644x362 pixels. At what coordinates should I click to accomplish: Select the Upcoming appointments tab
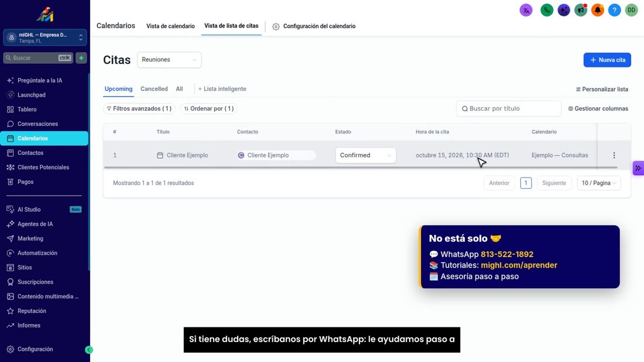click(118, 89)
